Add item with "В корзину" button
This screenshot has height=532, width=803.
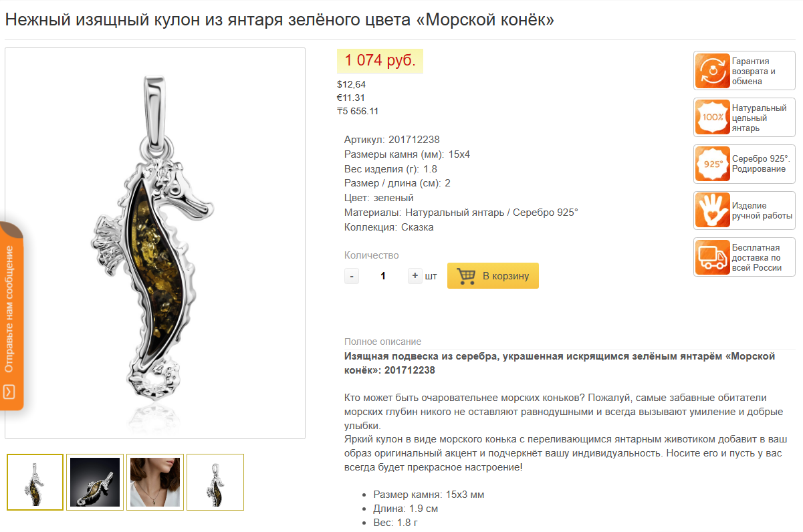493,276
